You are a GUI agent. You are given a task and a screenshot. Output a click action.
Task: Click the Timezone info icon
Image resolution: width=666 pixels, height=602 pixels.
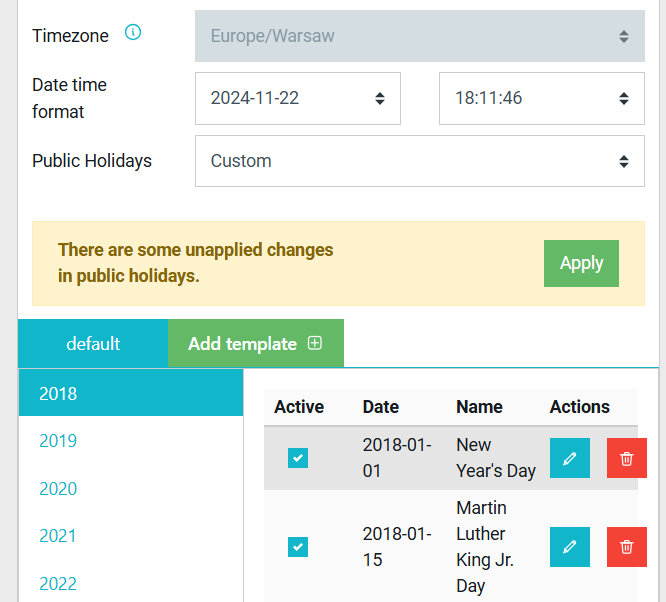pyautogui.click(x=133, y=32)
